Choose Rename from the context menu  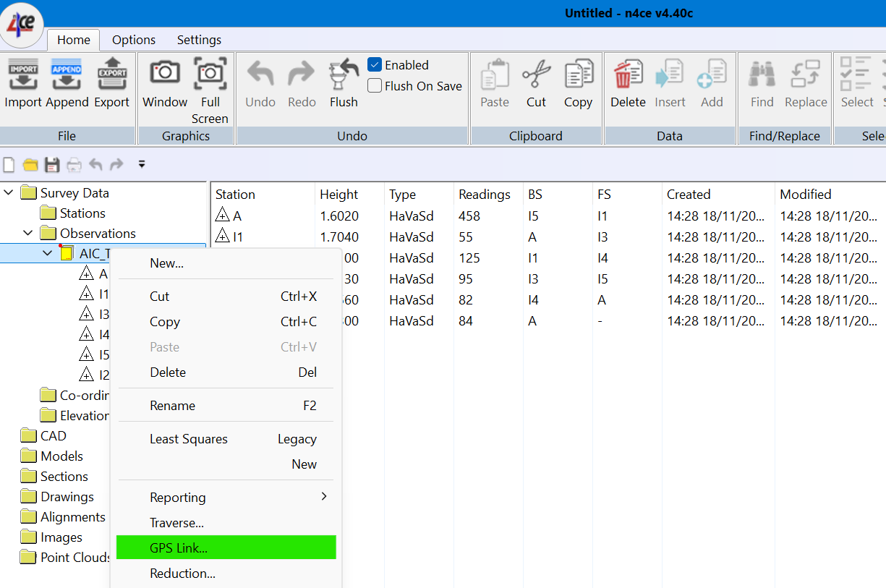point(226,406)
